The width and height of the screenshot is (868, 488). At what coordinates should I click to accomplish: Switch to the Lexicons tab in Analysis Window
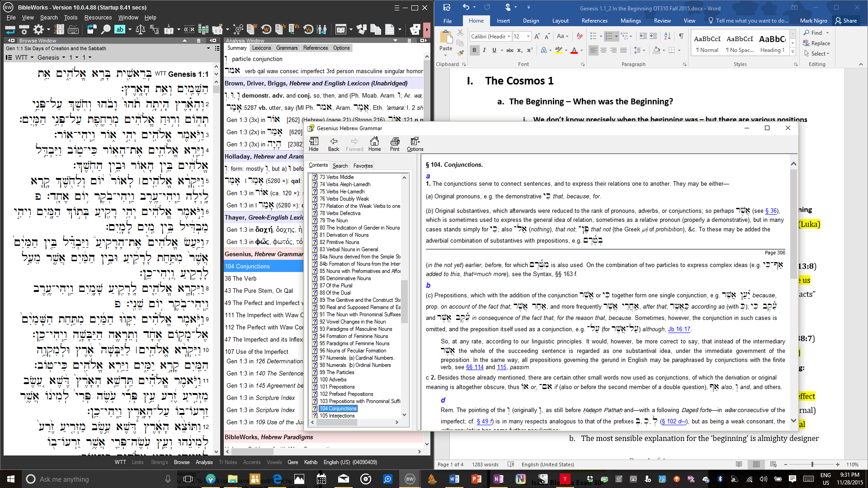coord(261,48)
